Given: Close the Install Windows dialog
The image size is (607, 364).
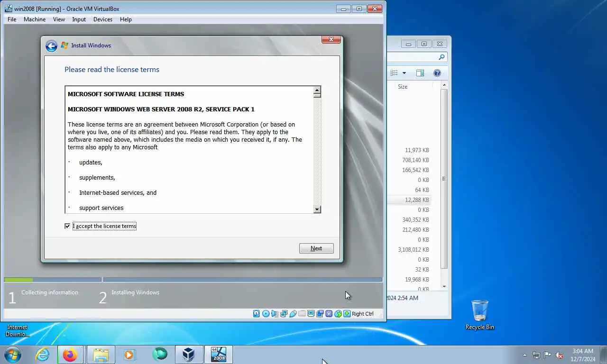Looking at the screenshot, I should [331, 39].
